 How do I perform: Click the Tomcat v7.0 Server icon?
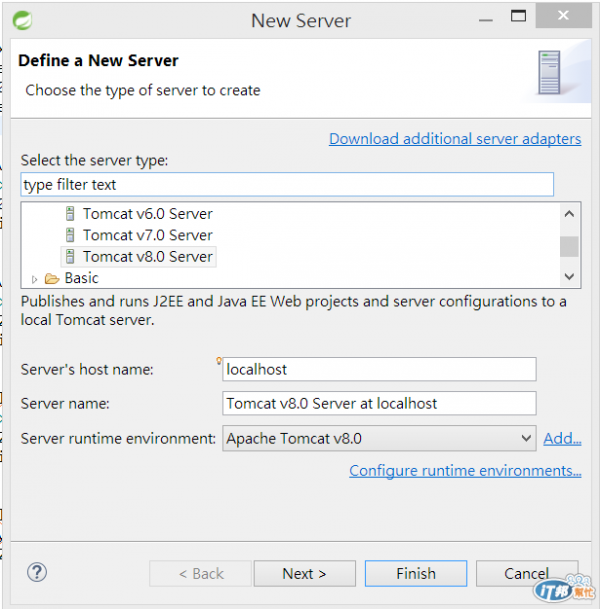70,235
